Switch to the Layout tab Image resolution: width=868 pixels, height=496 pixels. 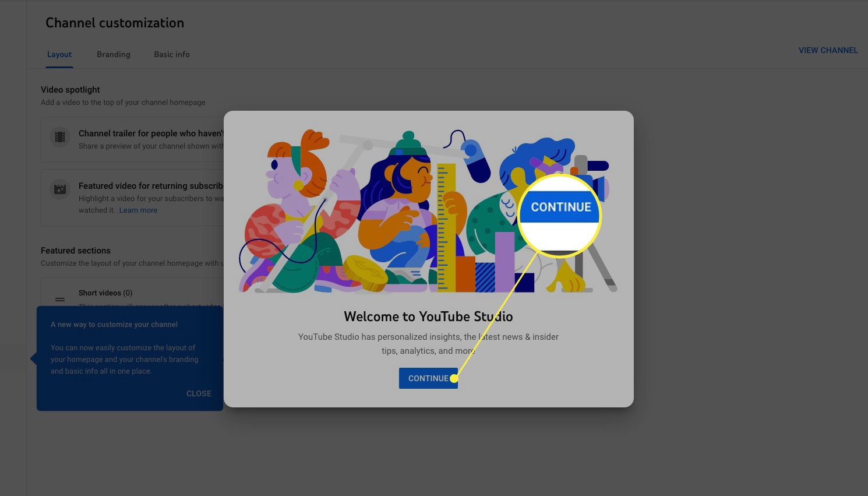coord(59,54)
